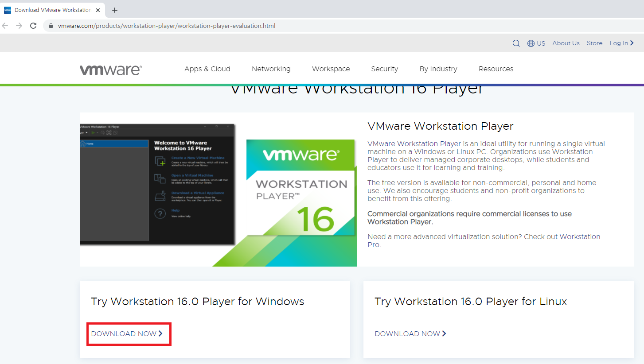
Task: Click the Workstation 16 Player product image
Action: pos(218,190)
